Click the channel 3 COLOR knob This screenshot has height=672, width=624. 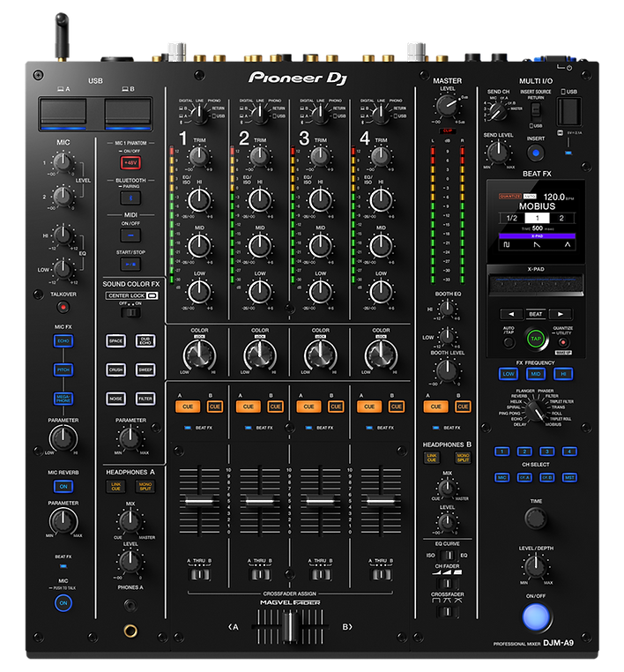click(320, 355)
